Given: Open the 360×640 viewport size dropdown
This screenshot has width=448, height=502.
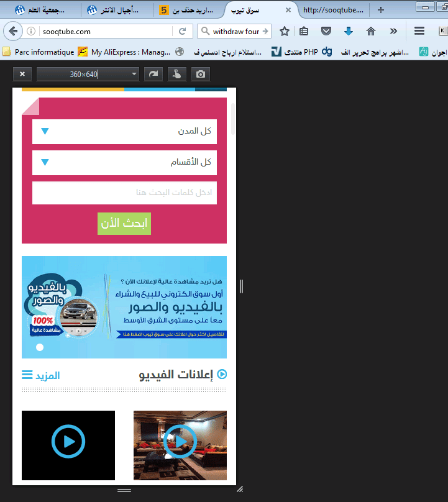Looking at the screenshot, I should (x=88, y=75).
